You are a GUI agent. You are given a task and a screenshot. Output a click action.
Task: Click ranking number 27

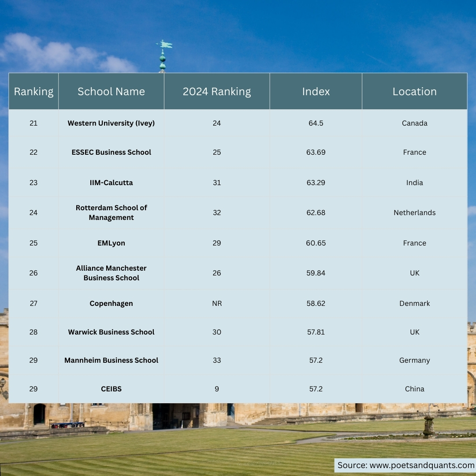(x=33, y=304)
